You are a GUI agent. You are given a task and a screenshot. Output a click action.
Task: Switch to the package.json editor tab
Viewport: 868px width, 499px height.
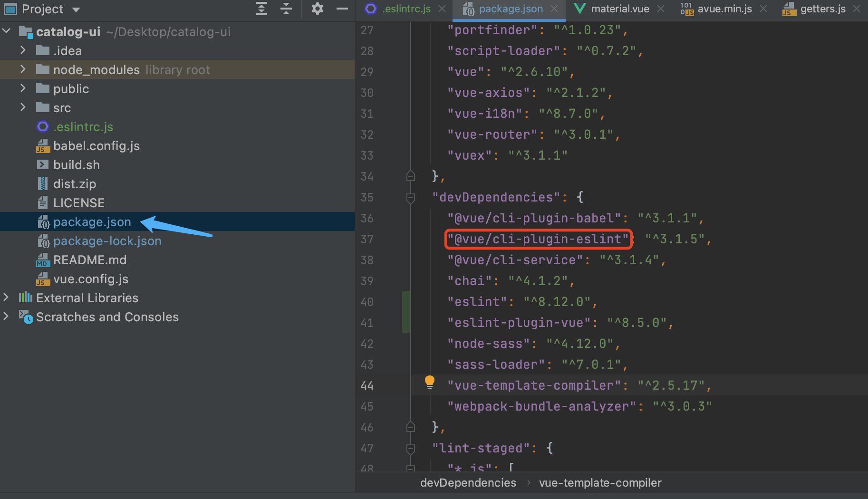coord(509,9)
